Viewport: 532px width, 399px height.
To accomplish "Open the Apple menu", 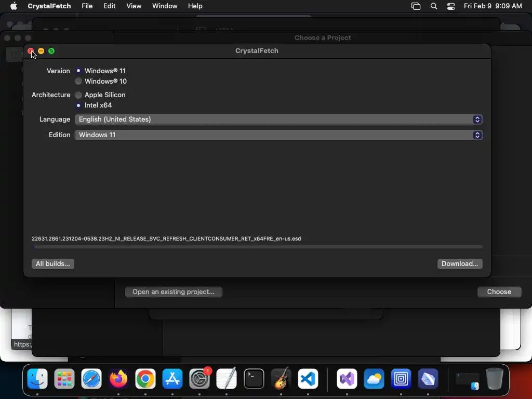I will pos(14,6).
